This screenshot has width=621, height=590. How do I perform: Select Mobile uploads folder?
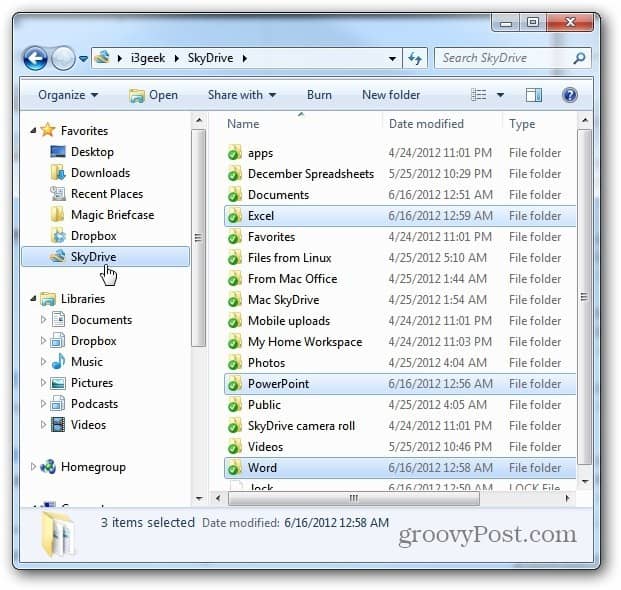pyautogui.click(x=289, y=321)
